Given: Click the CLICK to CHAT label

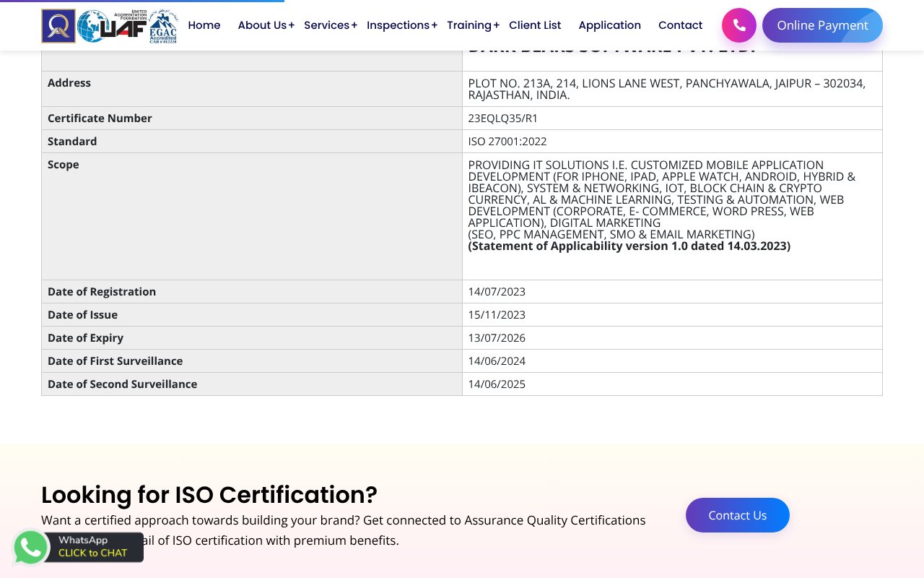Looking at the screenshot, I should tap(94, 553).
